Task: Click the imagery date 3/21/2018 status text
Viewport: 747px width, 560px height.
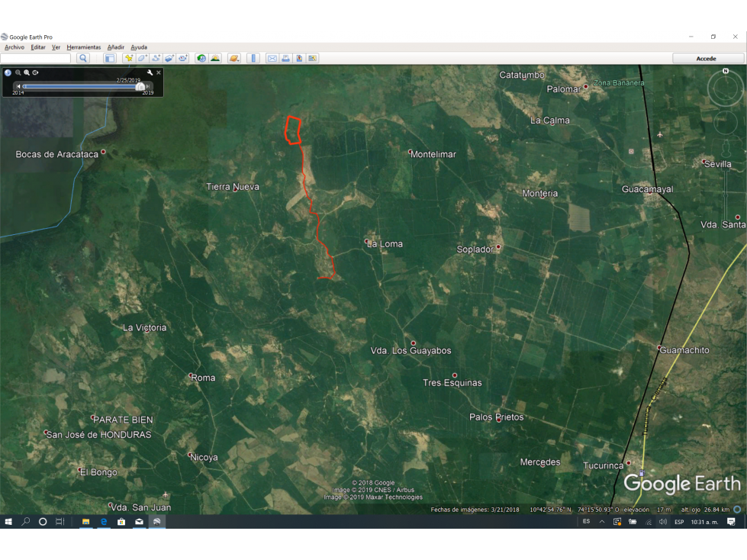Action: 475,510
